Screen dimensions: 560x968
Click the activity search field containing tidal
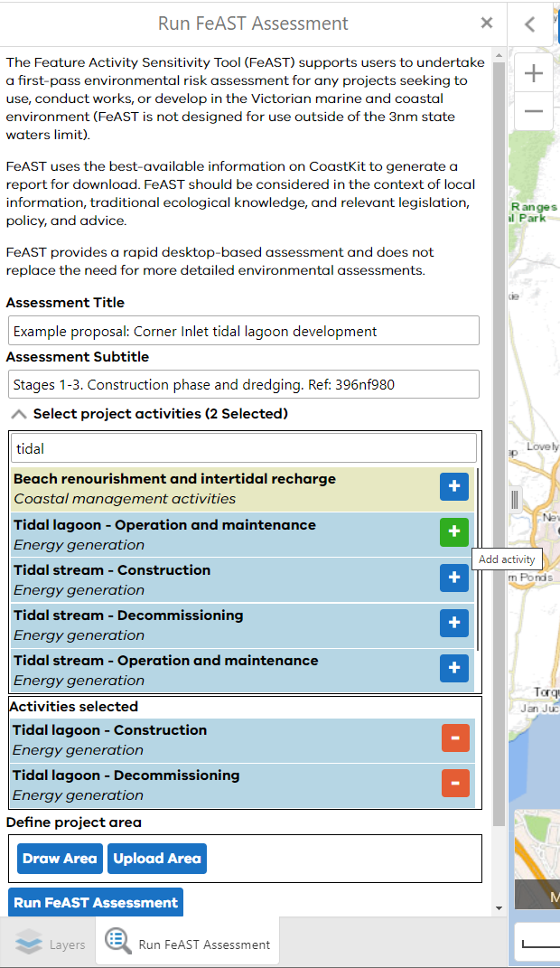click(244, 448)
